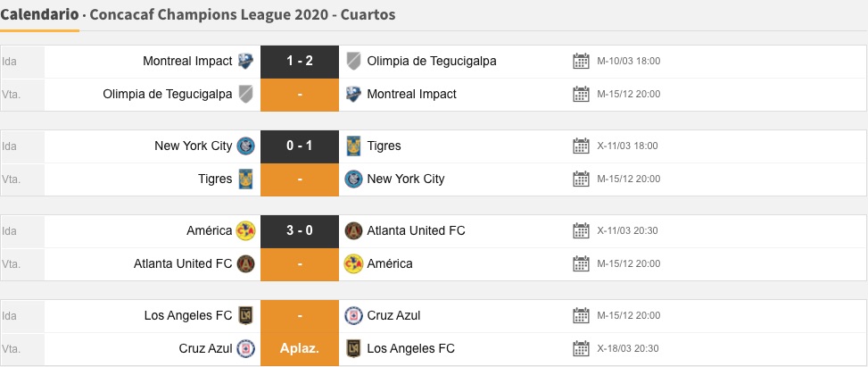This screenshot has width=868, height=367.
Task: Open the 0 - 1 match result
Action: [x=300, y=146]
